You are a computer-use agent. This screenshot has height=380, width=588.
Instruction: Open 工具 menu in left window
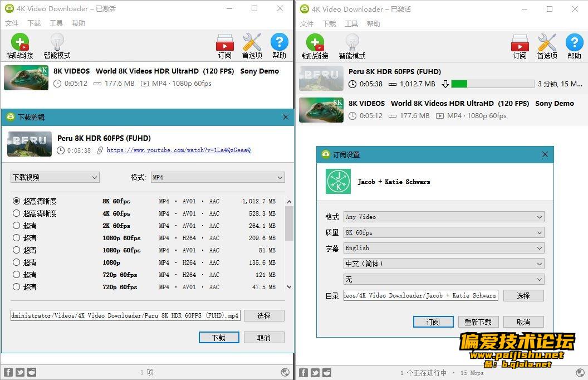[56, 23]
